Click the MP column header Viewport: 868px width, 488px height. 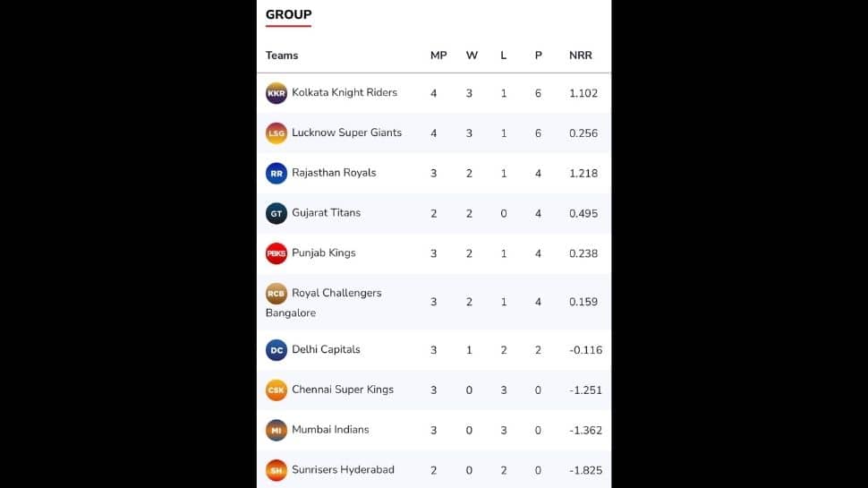438,56
